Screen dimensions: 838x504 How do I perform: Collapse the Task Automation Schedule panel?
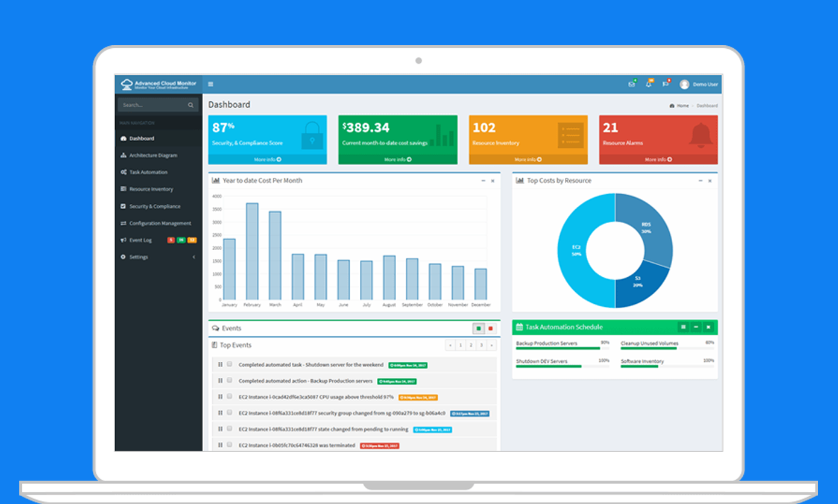point(696,327)
